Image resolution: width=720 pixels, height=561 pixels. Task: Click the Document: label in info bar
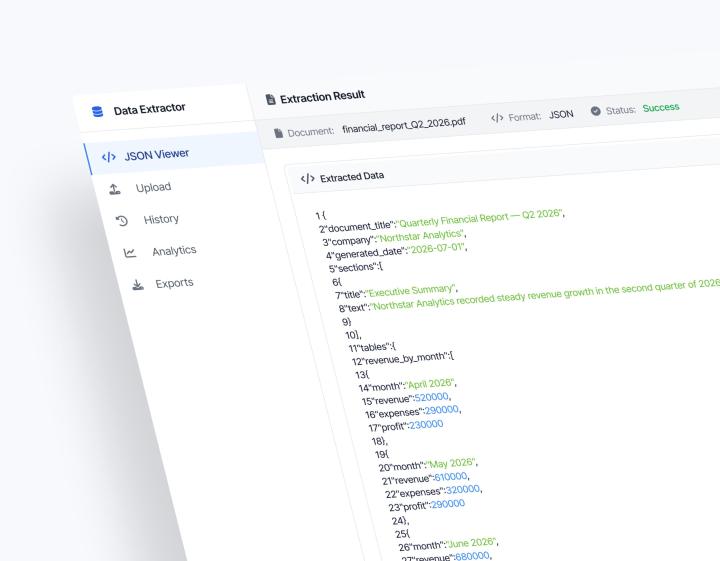[x=310, y=132]
